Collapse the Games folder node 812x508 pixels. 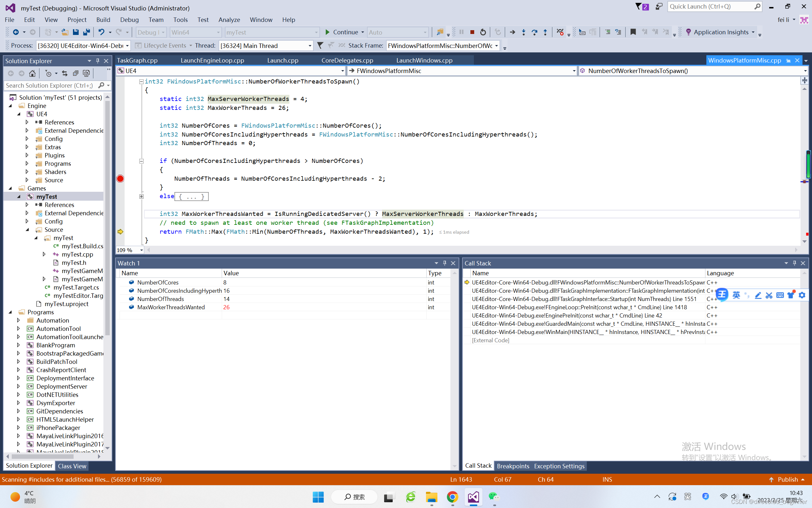point(10,188)
